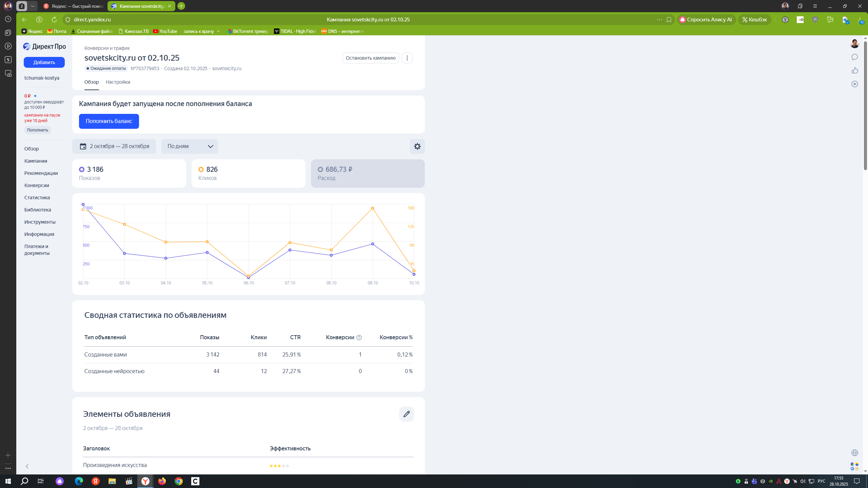Click the pencil edit icon for Элементы объявления
This screenshot has height=488, width=868.
point(406,414)
